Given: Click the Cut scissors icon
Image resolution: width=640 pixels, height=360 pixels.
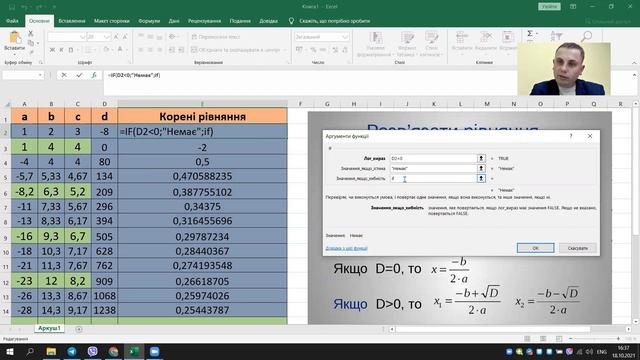Looking at the screenshot, I should [31, 33].
